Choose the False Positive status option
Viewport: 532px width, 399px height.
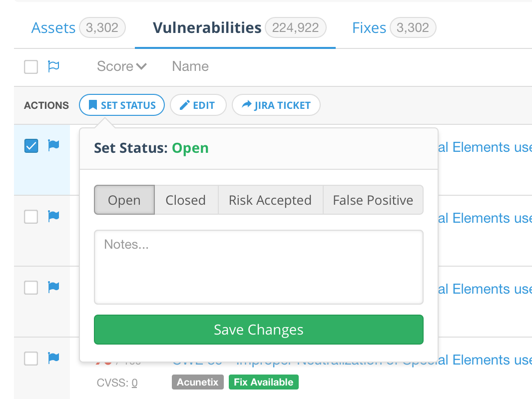(x=373, y=200)
